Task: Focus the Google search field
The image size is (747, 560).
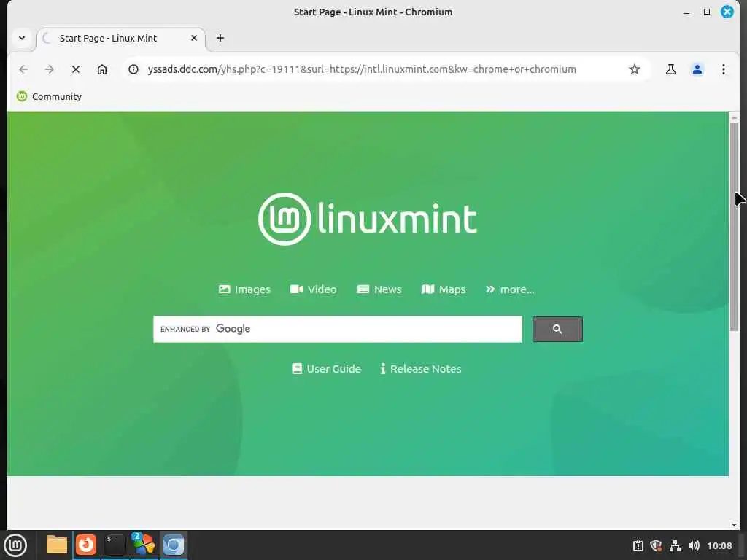Action: 338,329
